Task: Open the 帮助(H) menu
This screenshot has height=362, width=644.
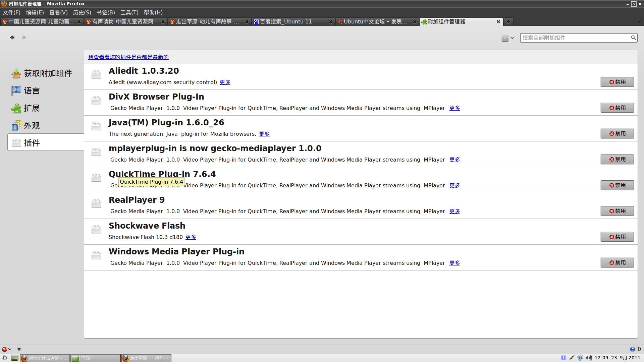Action: [x=153, y=12]
